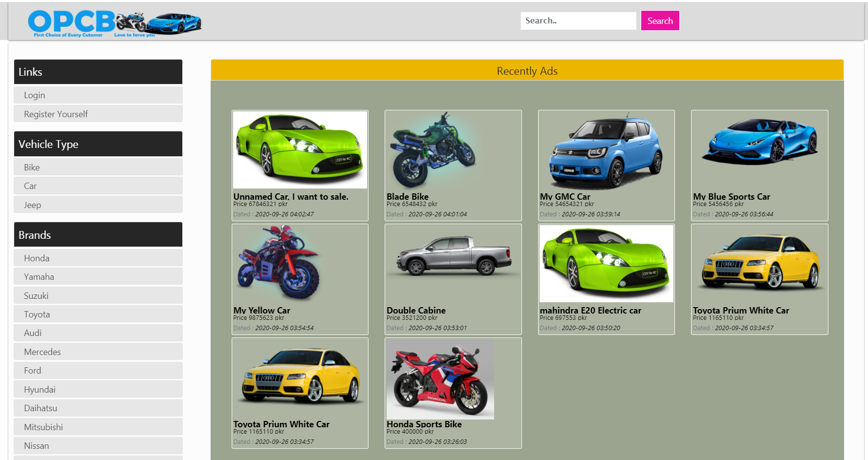Viewport: 868px width, 460px height.
Task: Filter listings by Nissan
Action: (x=98, y=445)
